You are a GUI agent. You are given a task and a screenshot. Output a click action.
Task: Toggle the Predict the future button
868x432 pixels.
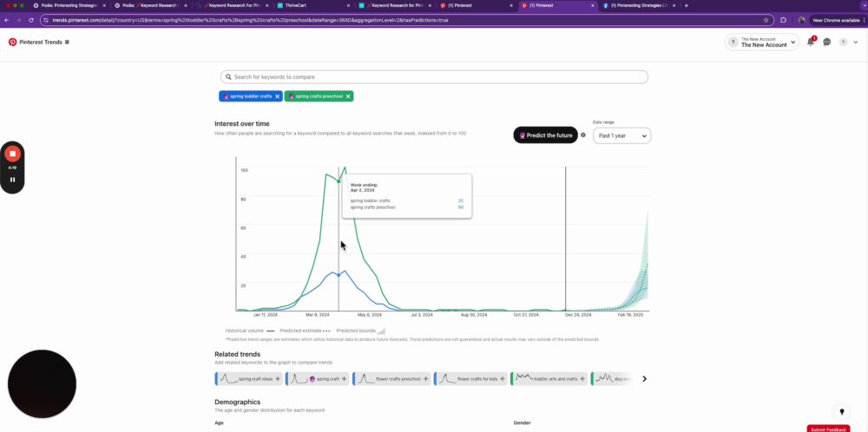click(x=545, y=135)
